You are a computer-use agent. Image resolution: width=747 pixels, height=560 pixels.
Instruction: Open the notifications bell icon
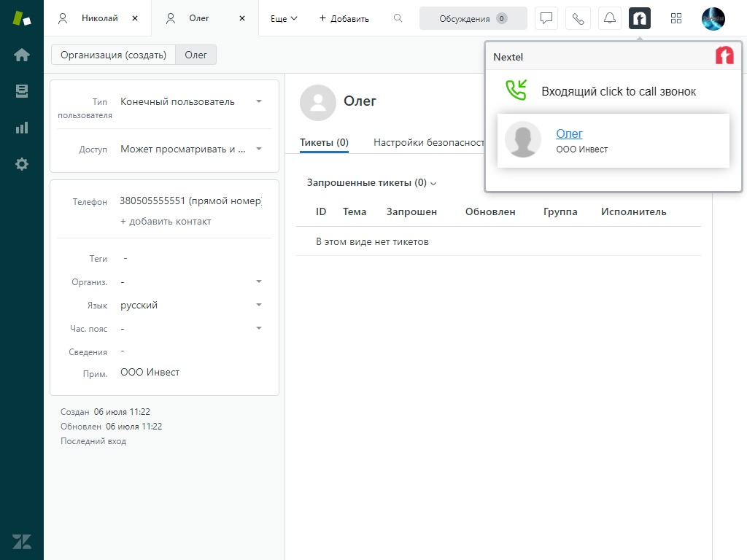(609, 18)
